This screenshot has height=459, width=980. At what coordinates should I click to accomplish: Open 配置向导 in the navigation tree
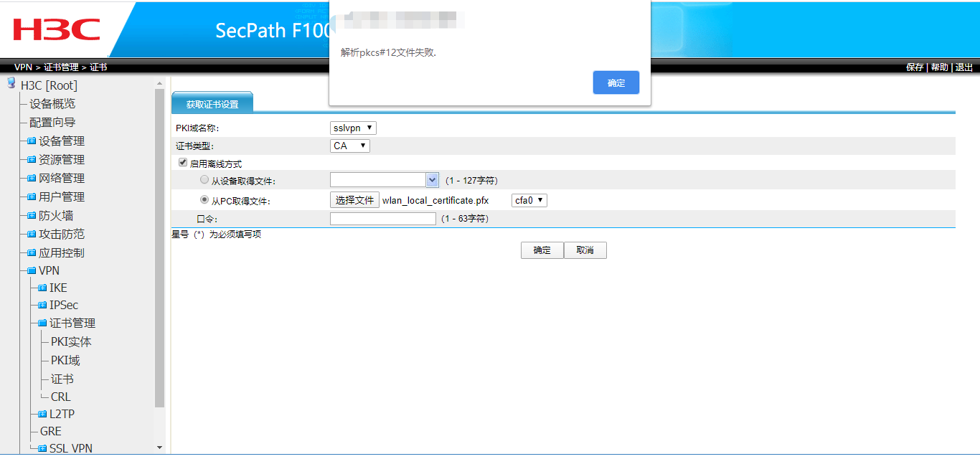click(52, 123)
